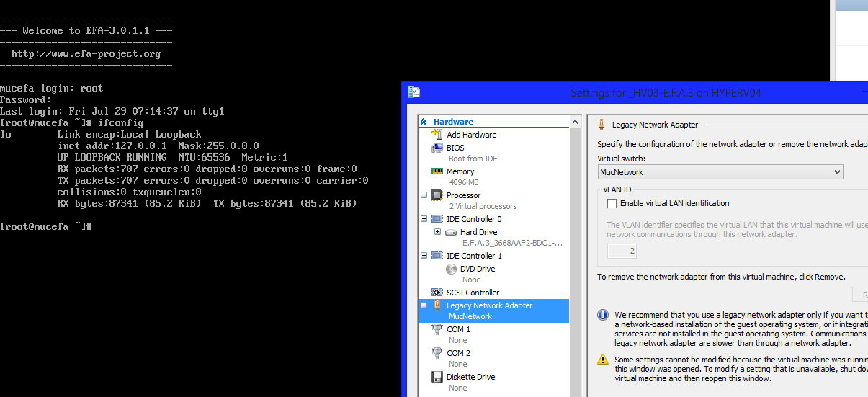Image resolution: width=868 pixels, height=397 pixels.
Task: Click the last root@mucefa prompt line
Action: point(46,226)
